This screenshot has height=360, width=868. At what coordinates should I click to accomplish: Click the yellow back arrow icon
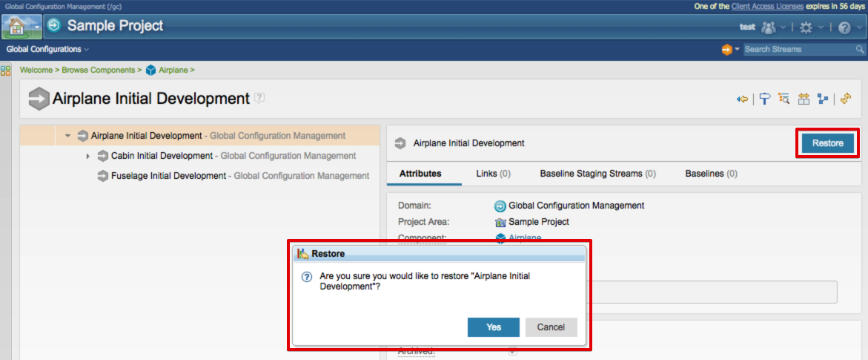742,99
